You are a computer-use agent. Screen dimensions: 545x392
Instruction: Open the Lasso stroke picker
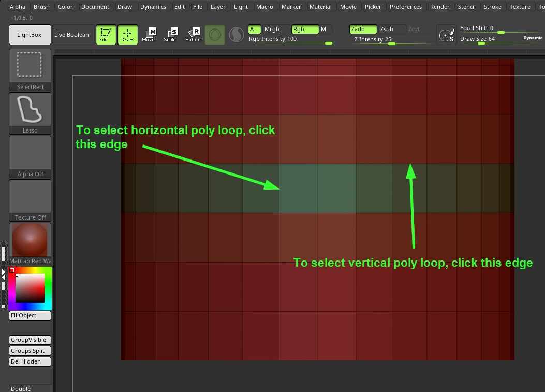30,113
